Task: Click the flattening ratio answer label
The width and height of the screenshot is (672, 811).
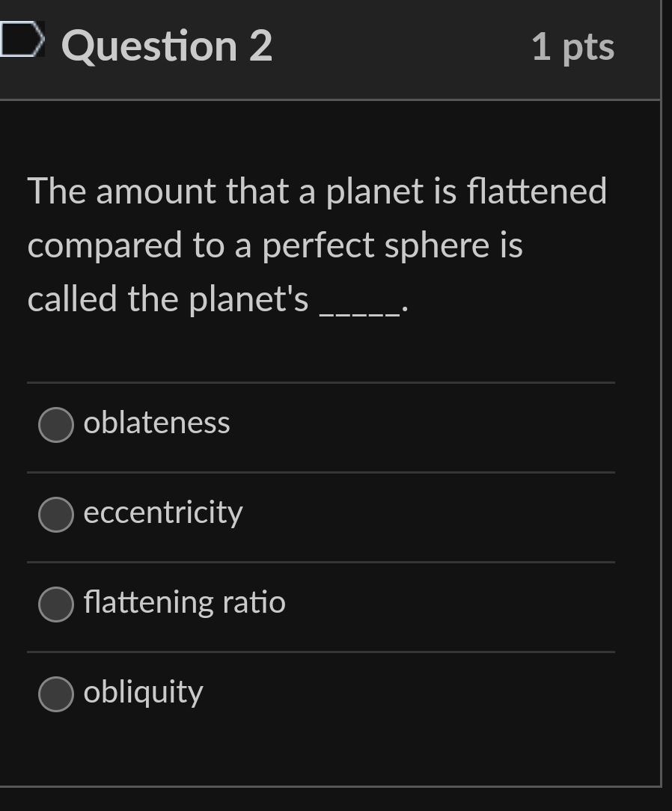Action: [183, 602]
